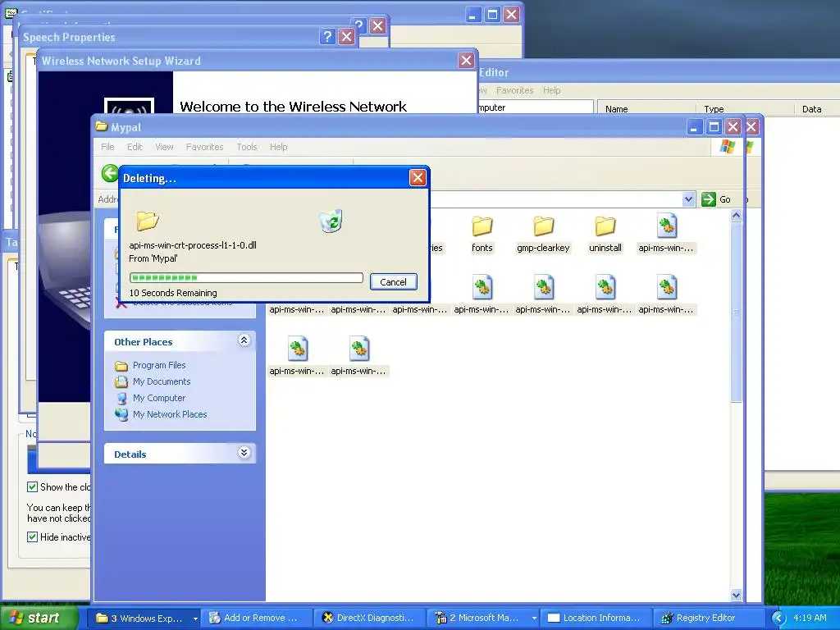Click the Mypal folder icon in title bar

coord(101,127)
